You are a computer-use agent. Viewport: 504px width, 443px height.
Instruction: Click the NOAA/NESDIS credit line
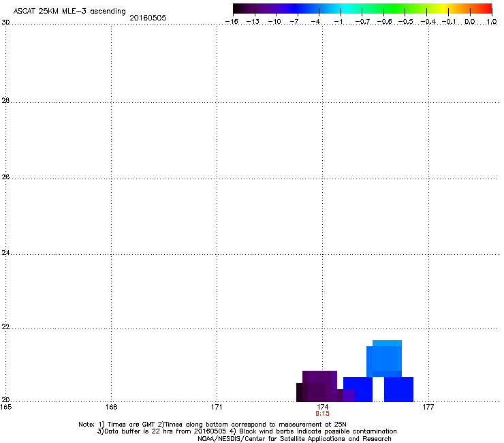(x=294, y=438)
